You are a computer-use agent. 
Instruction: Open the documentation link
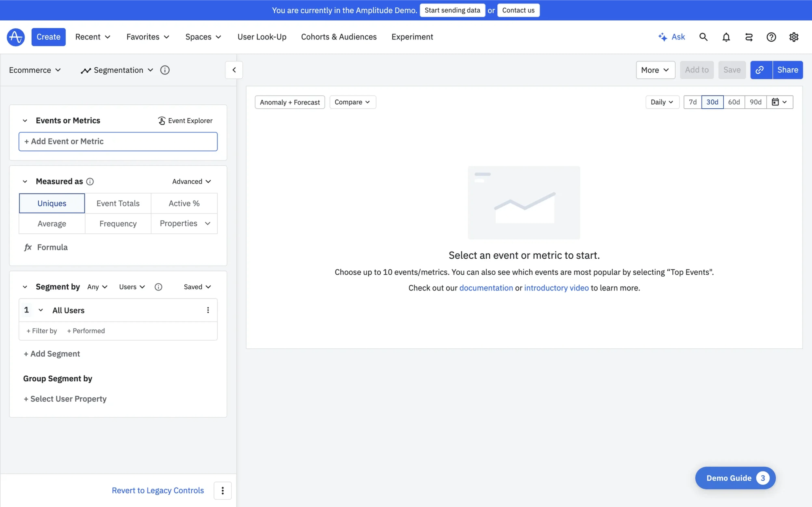486,288
